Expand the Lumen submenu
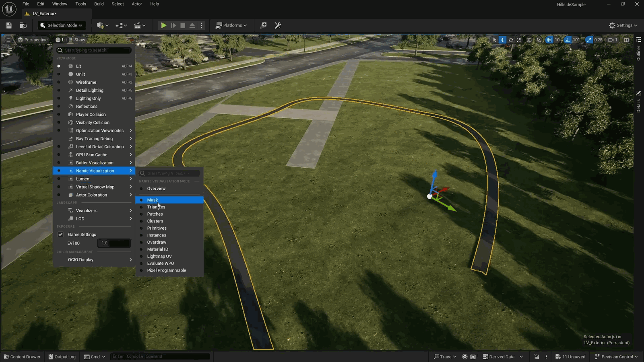This screenshot has height=362, width=644. (94, 179)
